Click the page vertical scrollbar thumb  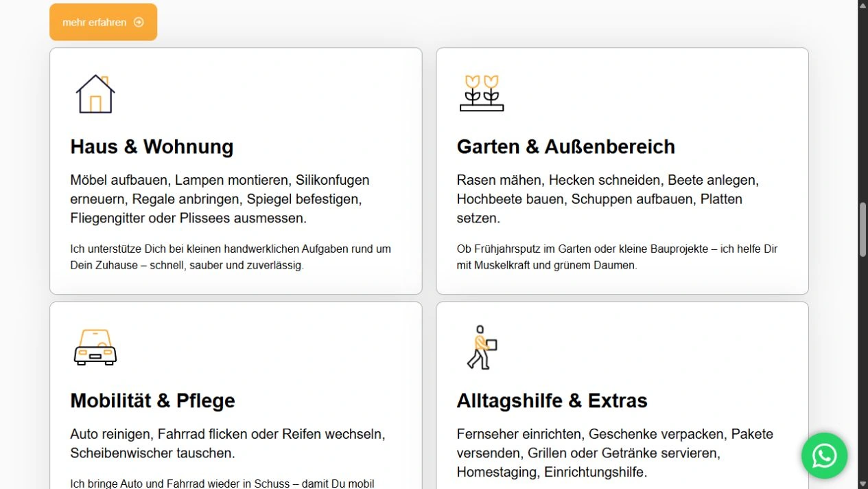(863, 230)
